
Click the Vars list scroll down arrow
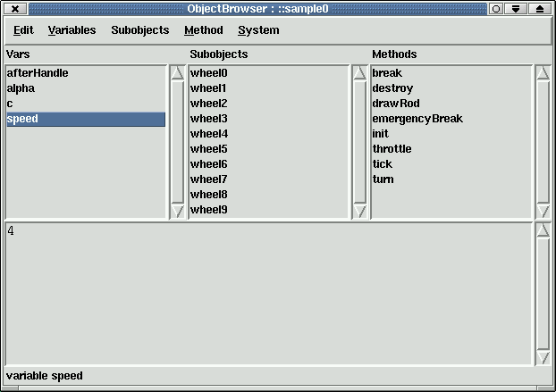tap(177, 211)
